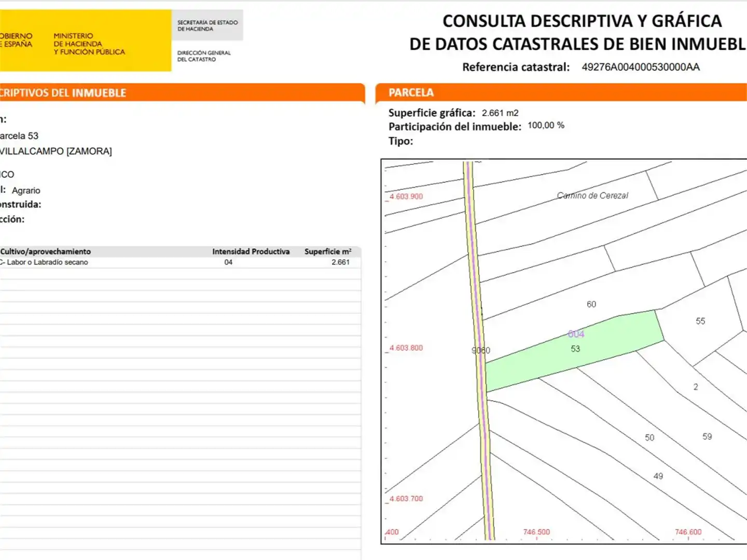Click the Labor o Labradío secano cell
This screenshot has height=560, width=747.
(x=44, y=262)
